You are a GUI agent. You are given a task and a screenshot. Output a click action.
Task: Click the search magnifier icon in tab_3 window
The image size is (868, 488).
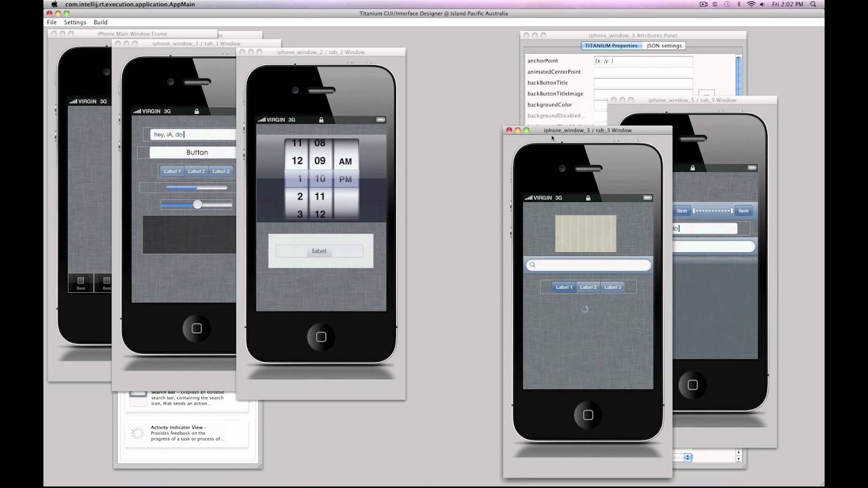[x=532, y=265]
